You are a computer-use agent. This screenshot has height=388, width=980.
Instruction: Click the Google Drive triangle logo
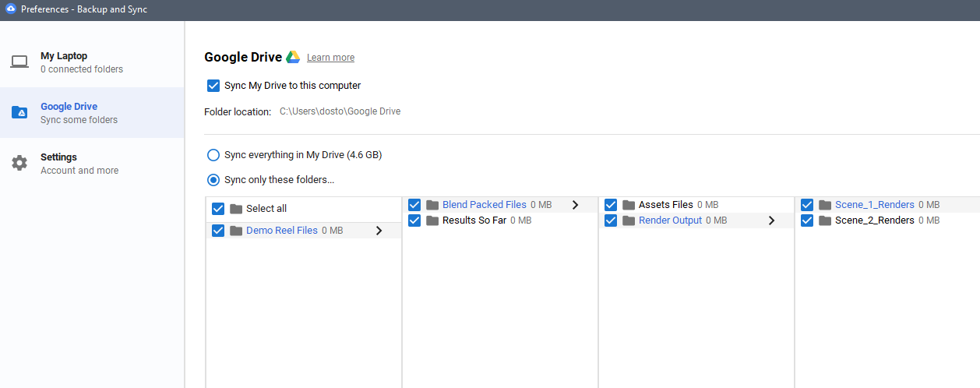tap(293, 57)
